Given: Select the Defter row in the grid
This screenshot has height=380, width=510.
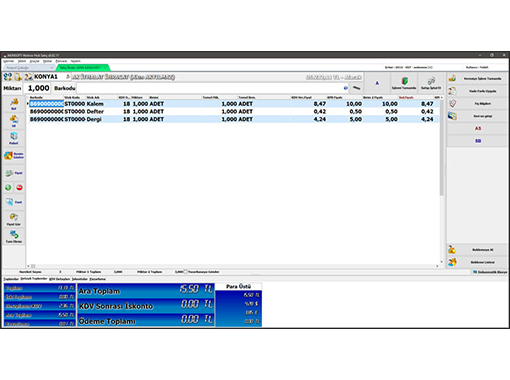Looking at the screenshot, I should [x=233, y=111].
